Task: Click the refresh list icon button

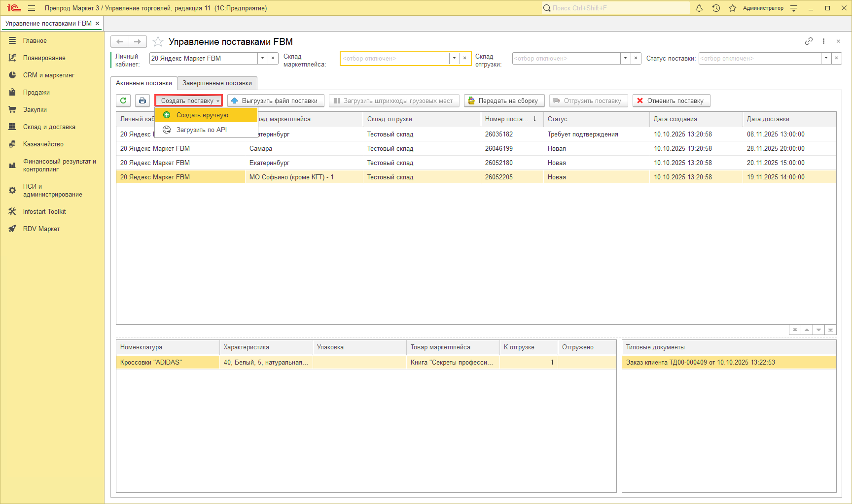Action: click(x=123, y=101)
